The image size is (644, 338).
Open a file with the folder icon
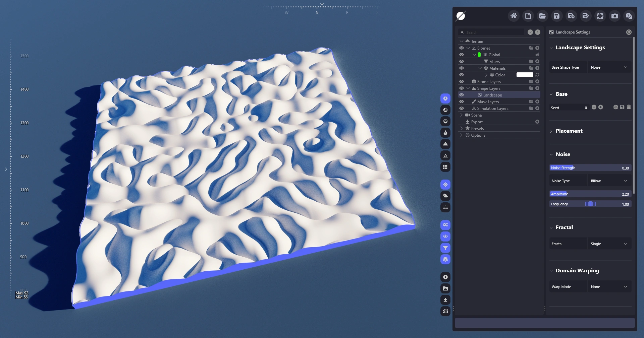pos(542,16)
